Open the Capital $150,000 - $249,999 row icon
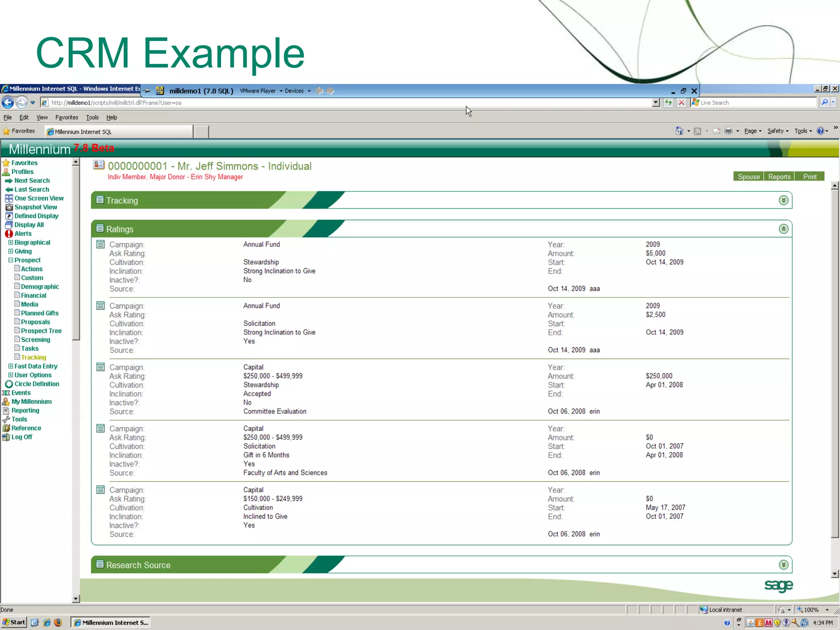840x630 pixels. 100,490
